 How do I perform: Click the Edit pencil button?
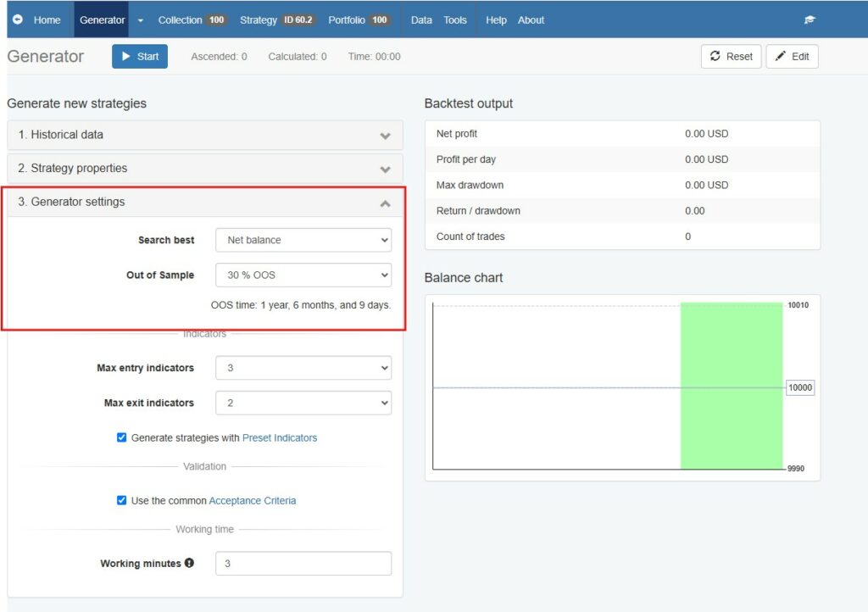(792, 56)
